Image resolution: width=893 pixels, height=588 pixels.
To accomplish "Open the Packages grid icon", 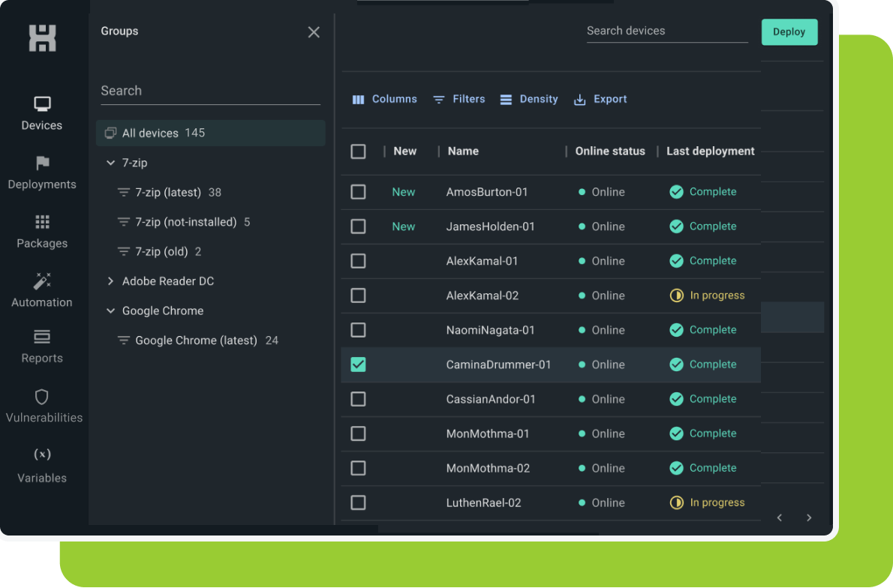I will (41, 231).
